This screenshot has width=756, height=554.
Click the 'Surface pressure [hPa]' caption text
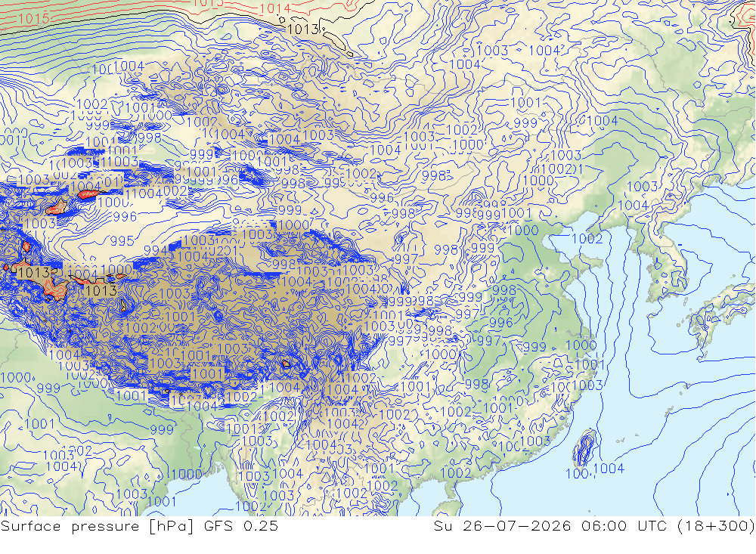(98, 526)
